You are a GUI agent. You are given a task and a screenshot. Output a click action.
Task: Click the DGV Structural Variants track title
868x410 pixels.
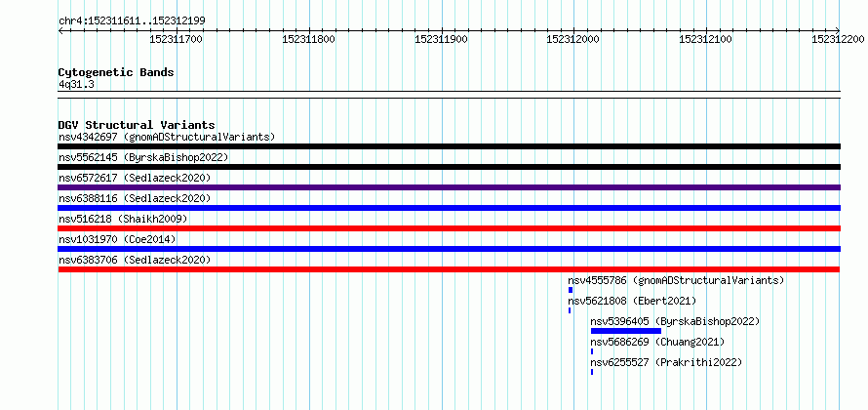click(137, 125)
